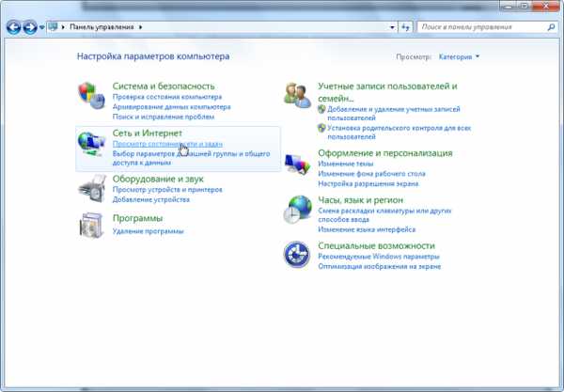Open Изменение фона рабочего стола link
The height and width of the screenshot is (392, 564).
click(371, 174)
